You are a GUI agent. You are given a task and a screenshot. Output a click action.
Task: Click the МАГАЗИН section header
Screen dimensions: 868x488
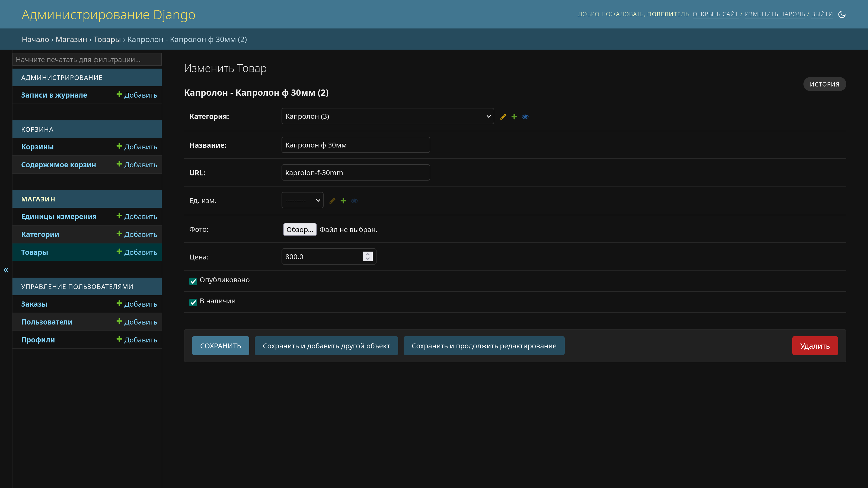[38, 199]
